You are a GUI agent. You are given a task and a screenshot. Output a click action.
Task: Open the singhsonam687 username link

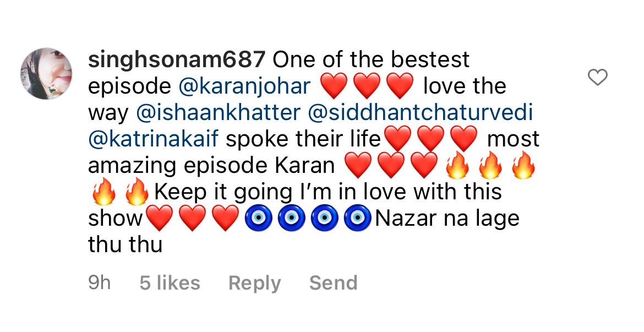(177, 60)
